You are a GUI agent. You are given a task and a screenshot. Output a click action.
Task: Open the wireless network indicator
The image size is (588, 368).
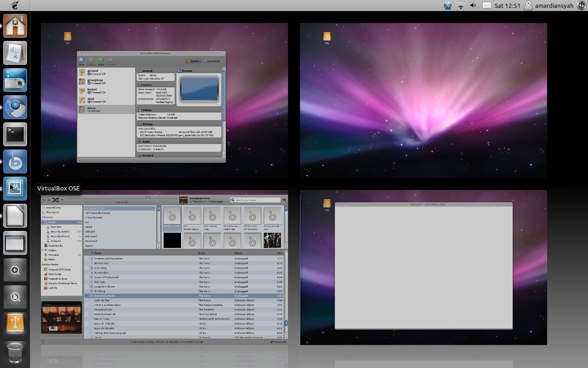click(461, 6)
